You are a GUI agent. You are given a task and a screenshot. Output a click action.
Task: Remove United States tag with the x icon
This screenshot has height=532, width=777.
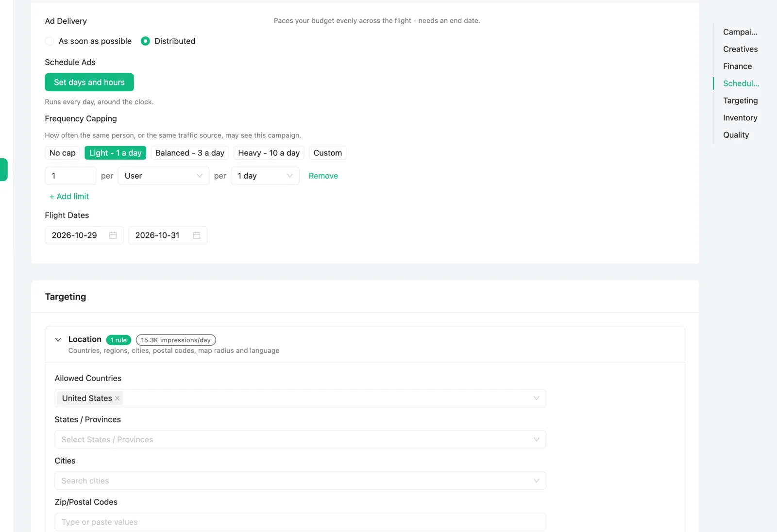click(x=117, y=399)
